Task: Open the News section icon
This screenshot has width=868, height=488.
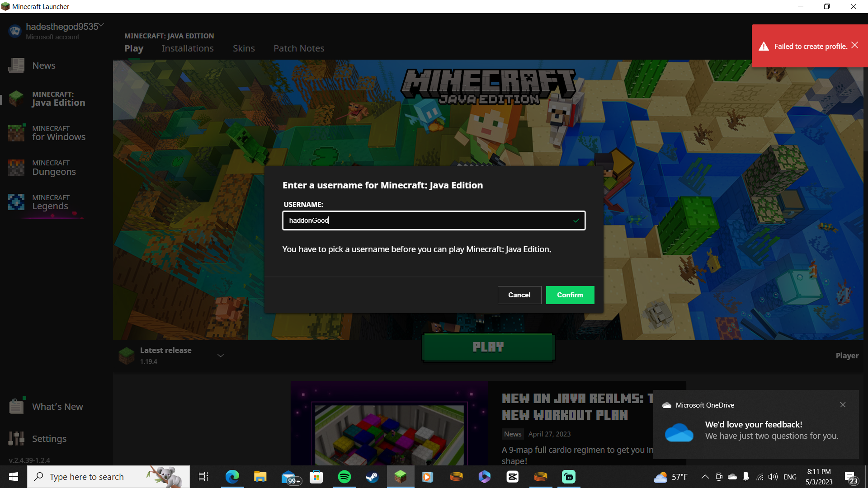Action: (x=16, y=66)
